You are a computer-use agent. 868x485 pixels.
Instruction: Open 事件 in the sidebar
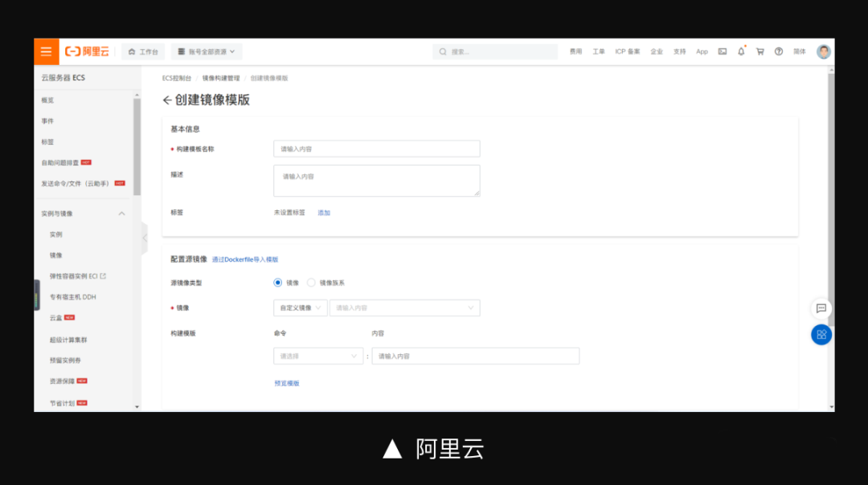point(47,121)
